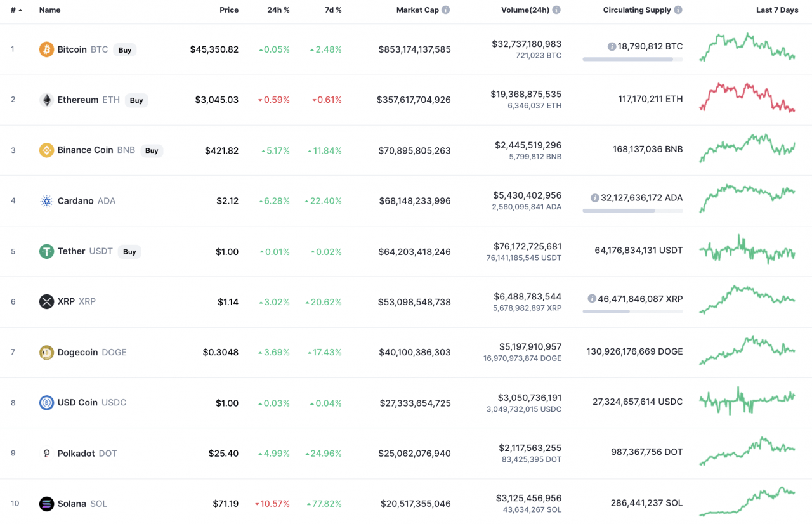
Task: Sort table by Volume(24h) header
Action: (x=524, y=10)
